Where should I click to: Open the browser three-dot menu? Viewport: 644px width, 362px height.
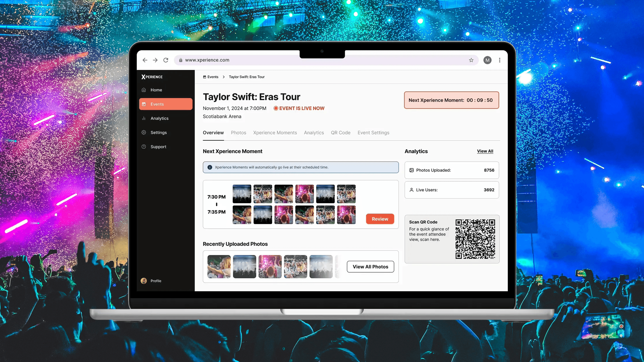click(499, 60)
